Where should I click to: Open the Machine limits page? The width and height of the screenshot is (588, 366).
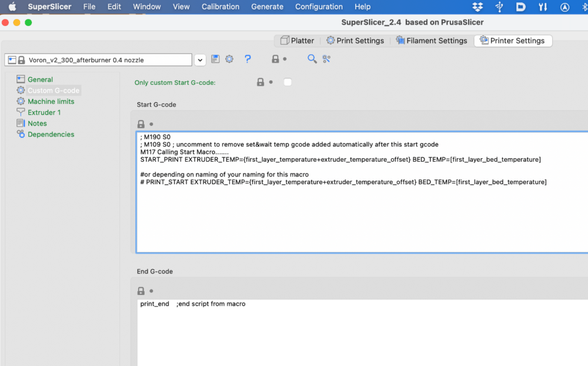tap(51, 101)
